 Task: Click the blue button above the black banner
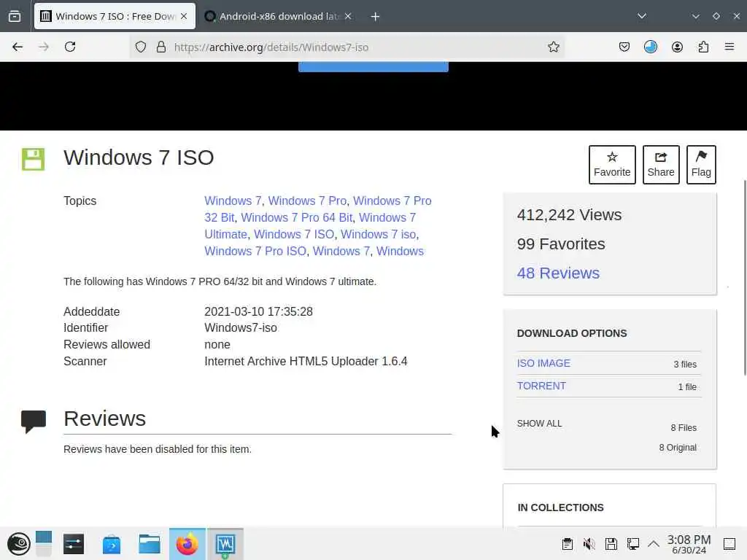point(373,67)
